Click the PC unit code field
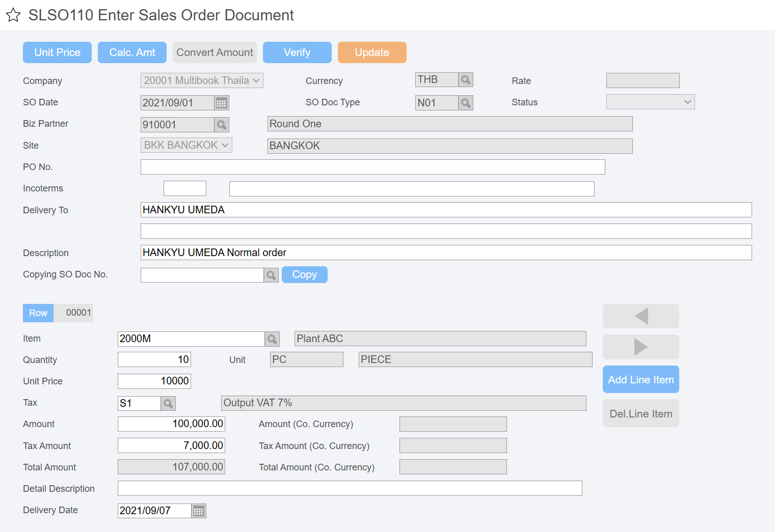 pos(307,359)
